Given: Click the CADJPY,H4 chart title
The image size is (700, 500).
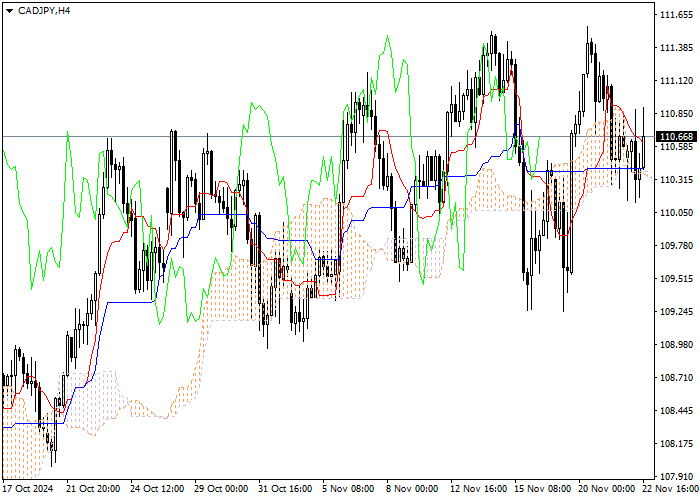Looking at the screenshot, I should click(44, 11).
